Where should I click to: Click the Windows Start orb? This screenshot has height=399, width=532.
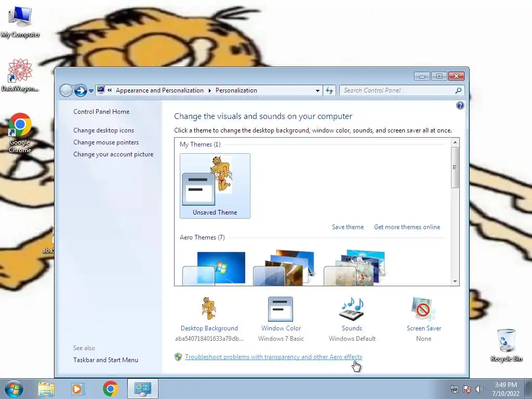coord(14,389)
